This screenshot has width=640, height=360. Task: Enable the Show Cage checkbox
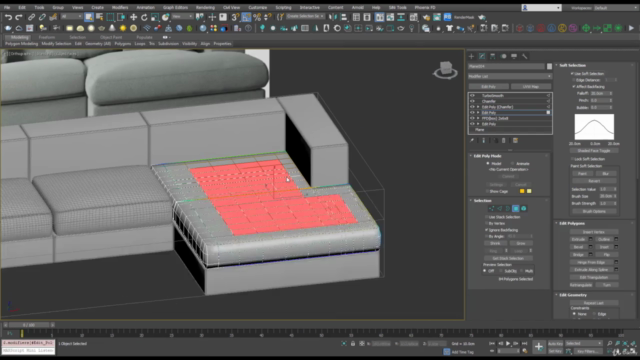487,191
